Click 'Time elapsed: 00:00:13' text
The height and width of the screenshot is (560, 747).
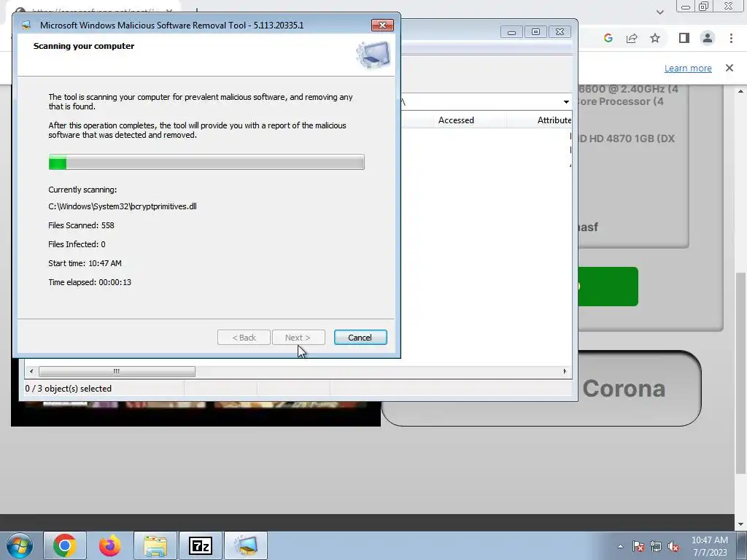(90, 282)
